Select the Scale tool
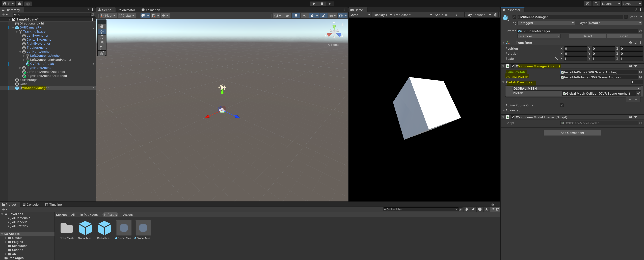The height and width of the screenshot is (260, 644). (101, 42)
